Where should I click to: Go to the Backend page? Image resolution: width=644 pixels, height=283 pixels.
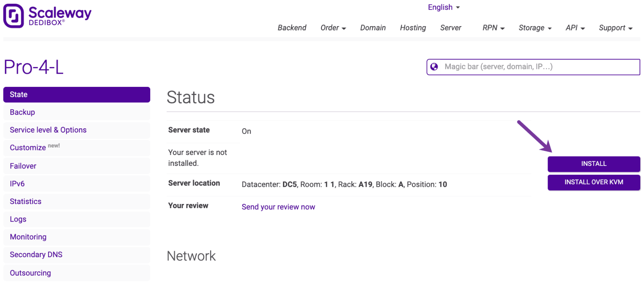(x=292, y=28)
